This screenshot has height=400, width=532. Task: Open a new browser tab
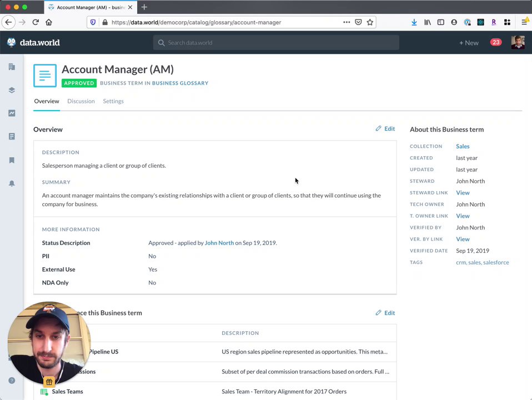pos(144,7)
